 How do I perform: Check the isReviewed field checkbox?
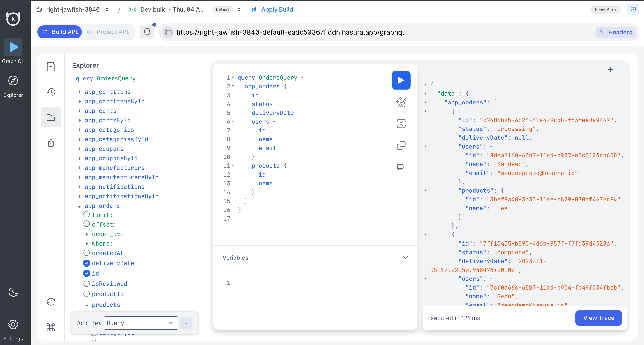click(x=87, y=284)
